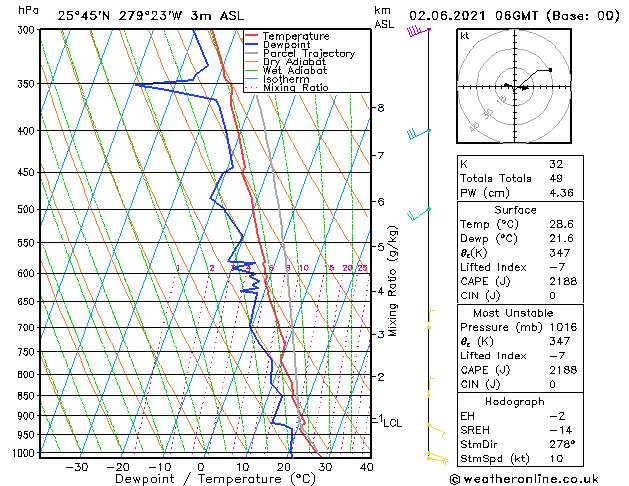
Task: Click the Mixing Ratio (g/kg) axis title
Action: [392, 281]
